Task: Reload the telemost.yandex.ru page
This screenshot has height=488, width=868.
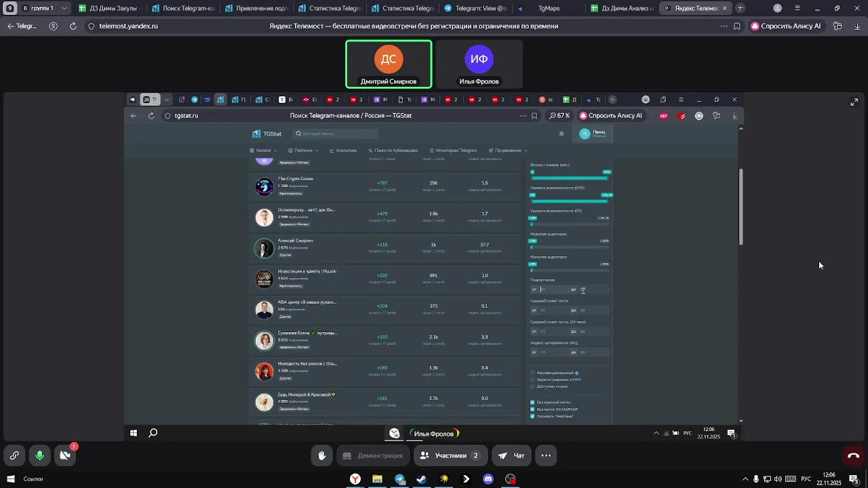Action: point(73,26)
